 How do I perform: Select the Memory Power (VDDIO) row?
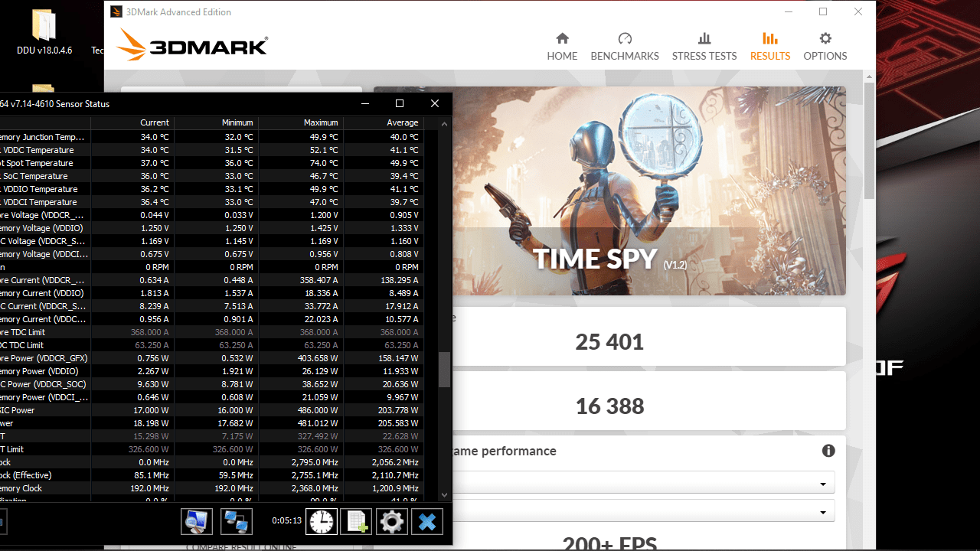click(211, 371)
